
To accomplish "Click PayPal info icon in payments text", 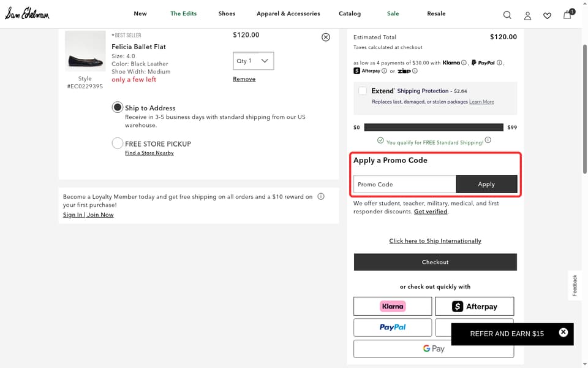I will pyautogui.click(x=499, y=63).
